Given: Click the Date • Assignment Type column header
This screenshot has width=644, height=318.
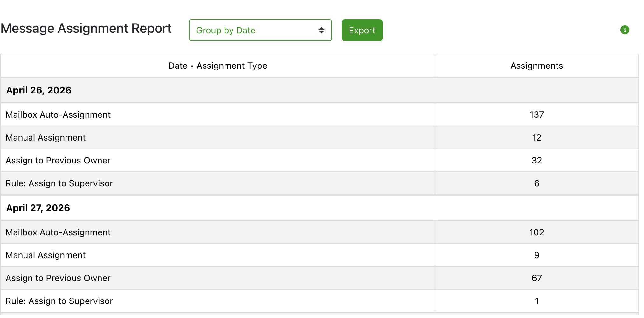Looking at the screenshot, I should pos(218,66).
